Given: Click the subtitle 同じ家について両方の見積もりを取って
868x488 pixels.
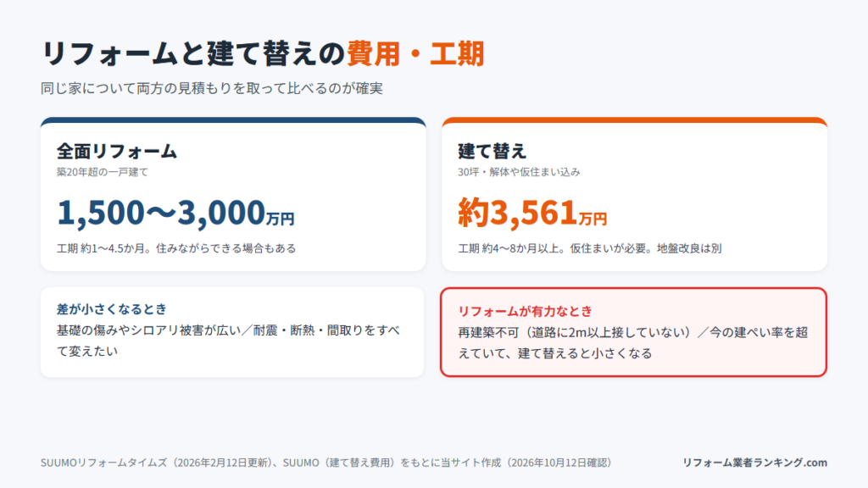Looking at the screenshot, I should coord(211,88).
